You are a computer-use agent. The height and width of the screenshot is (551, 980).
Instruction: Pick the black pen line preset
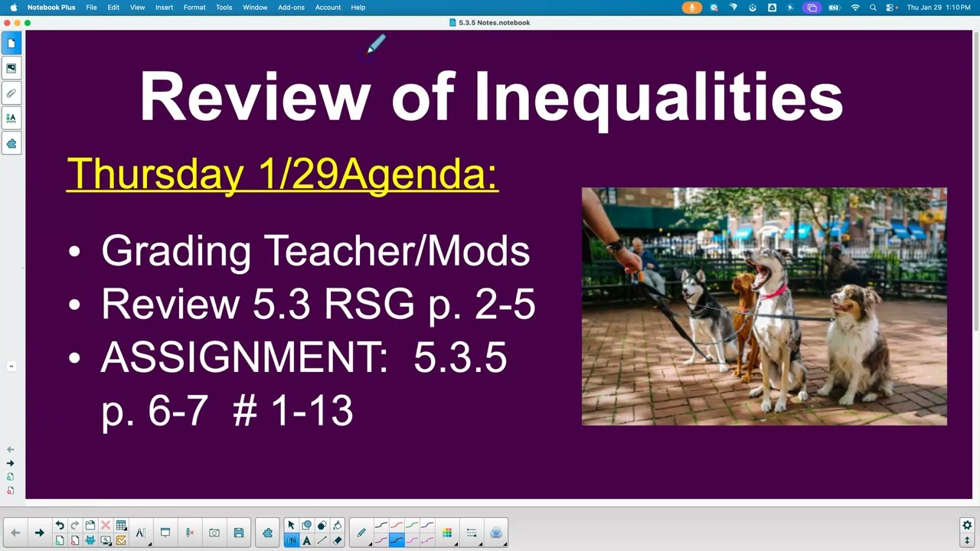point(381,525)
